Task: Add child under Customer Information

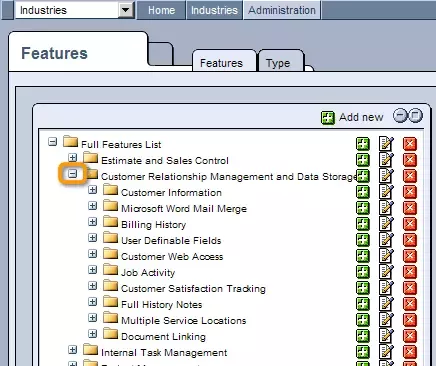Action: point(363,192)
